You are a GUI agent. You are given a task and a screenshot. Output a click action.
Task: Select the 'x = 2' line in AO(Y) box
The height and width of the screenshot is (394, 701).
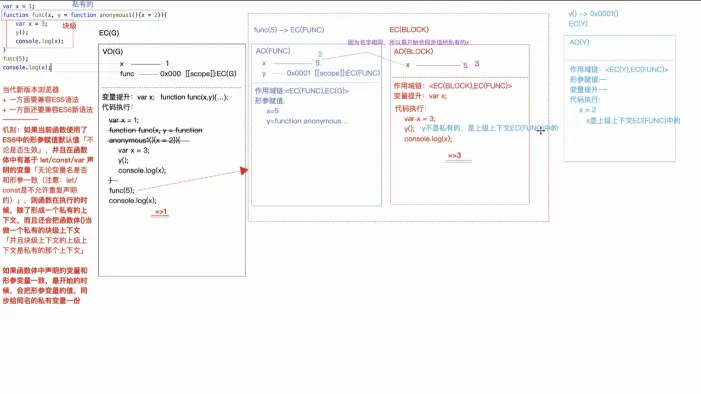pyautogui.click(x=587, y=110)
